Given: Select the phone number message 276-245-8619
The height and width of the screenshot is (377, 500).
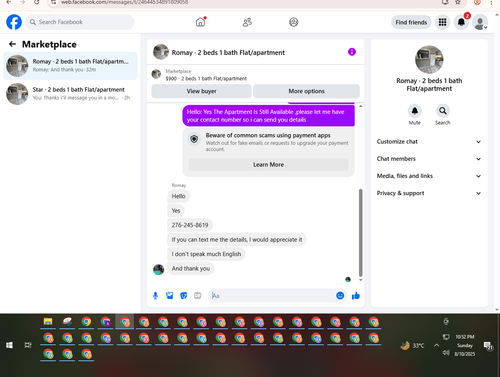Looking at the screenshot, I should (x=190, y=225).
